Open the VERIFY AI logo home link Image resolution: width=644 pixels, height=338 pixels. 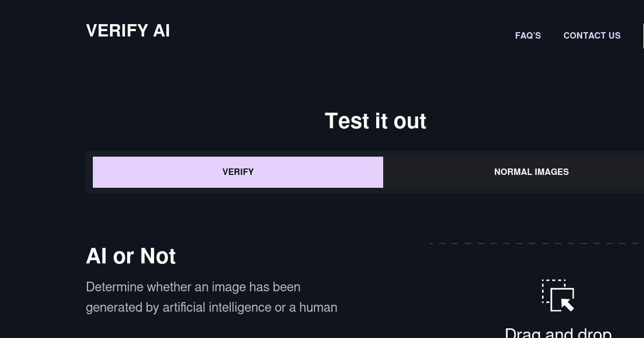[x=128, y=31]
